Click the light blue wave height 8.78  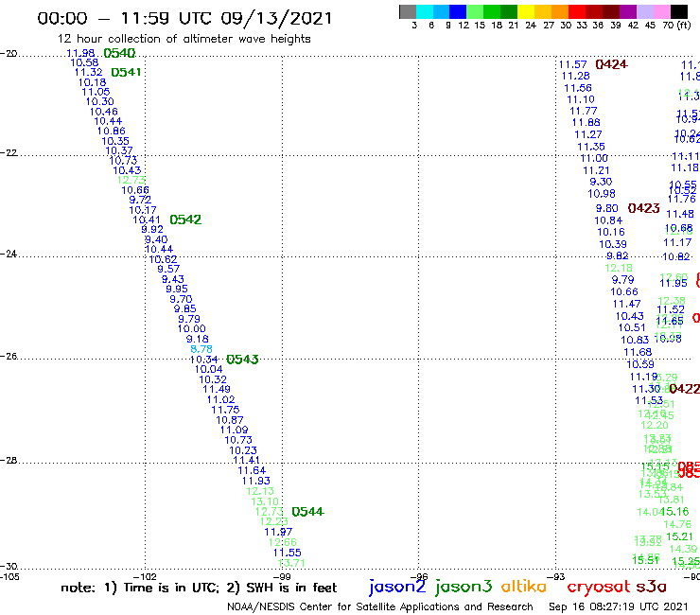(x=201, y=349)
